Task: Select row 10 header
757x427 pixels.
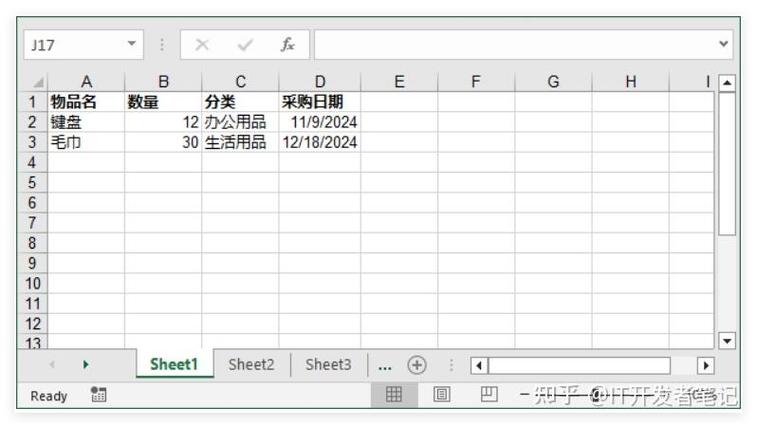Action: point(32,284)
